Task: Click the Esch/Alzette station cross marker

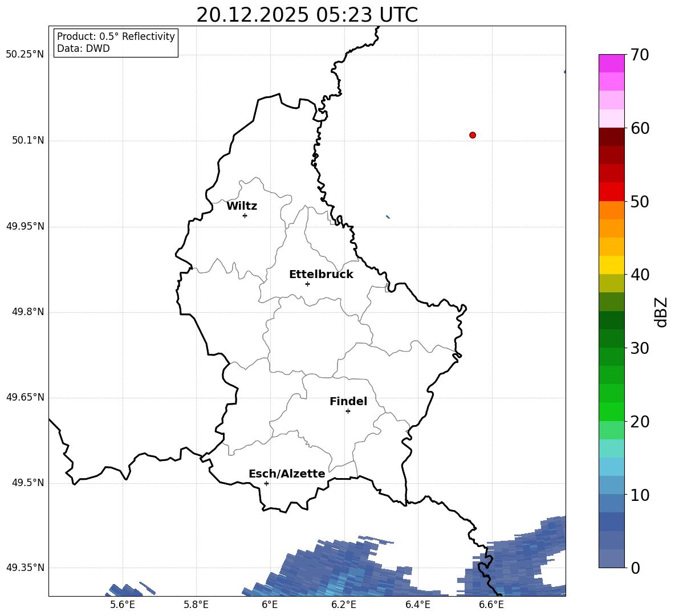Action: tap(266, 483)
